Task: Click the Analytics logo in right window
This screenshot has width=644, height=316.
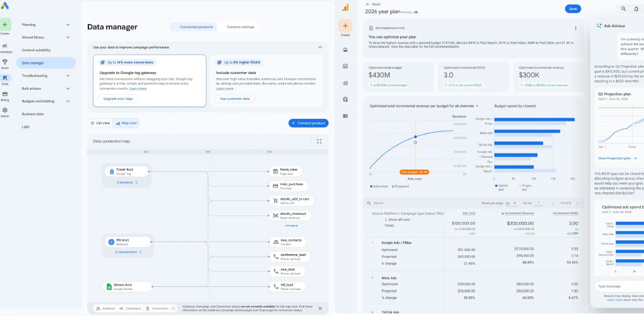Action: (345, 8)
